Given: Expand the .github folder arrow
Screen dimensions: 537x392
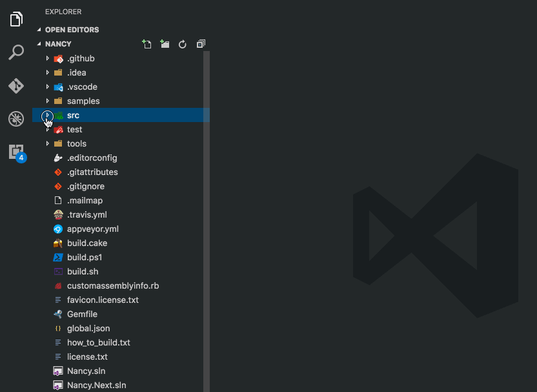Looking at the screenshot, I should (x=48, y=59).
